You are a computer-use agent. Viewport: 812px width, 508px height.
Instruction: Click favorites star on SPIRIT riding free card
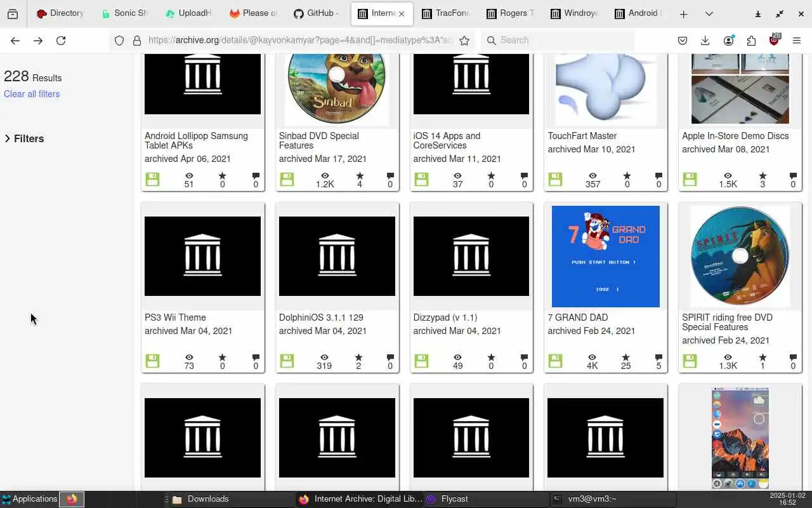point(763,358)
